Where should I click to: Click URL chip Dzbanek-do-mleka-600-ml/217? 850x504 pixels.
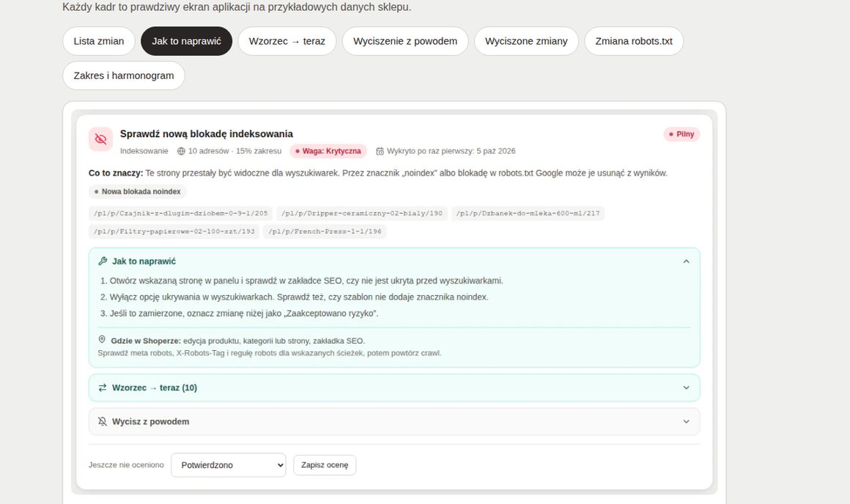528,213
